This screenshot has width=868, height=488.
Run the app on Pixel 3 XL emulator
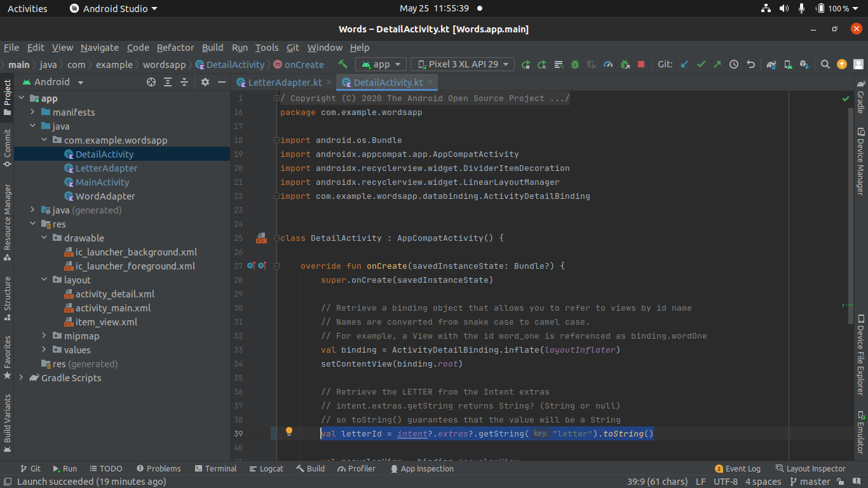(526, 64)
